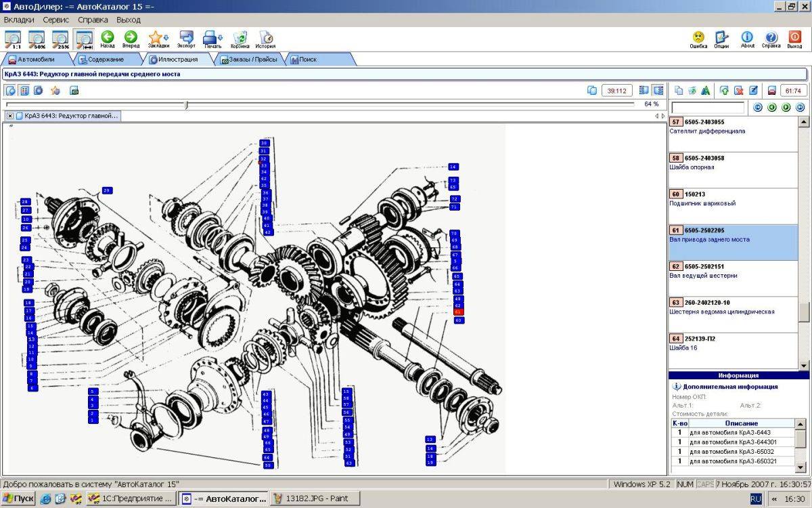Click the picture icon beside 61:74

(x=771, y=90)
